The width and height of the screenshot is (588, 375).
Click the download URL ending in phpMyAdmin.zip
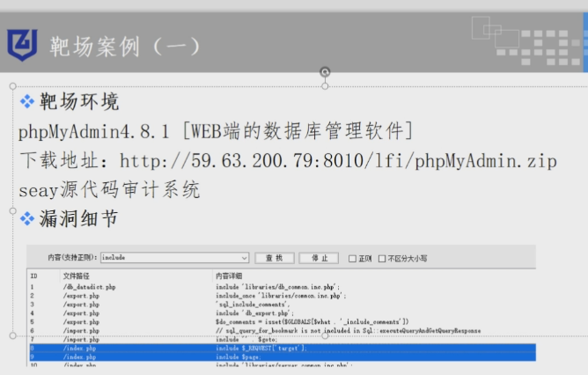[x=338, y=161]
